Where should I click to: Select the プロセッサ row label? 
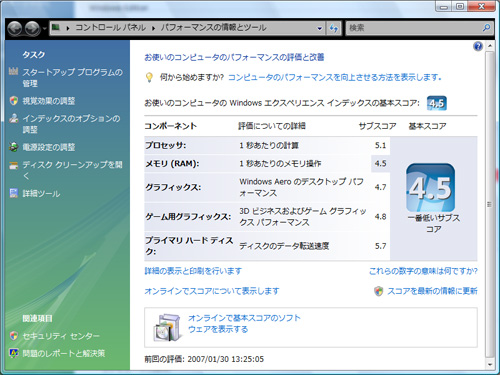click(166, 145)
